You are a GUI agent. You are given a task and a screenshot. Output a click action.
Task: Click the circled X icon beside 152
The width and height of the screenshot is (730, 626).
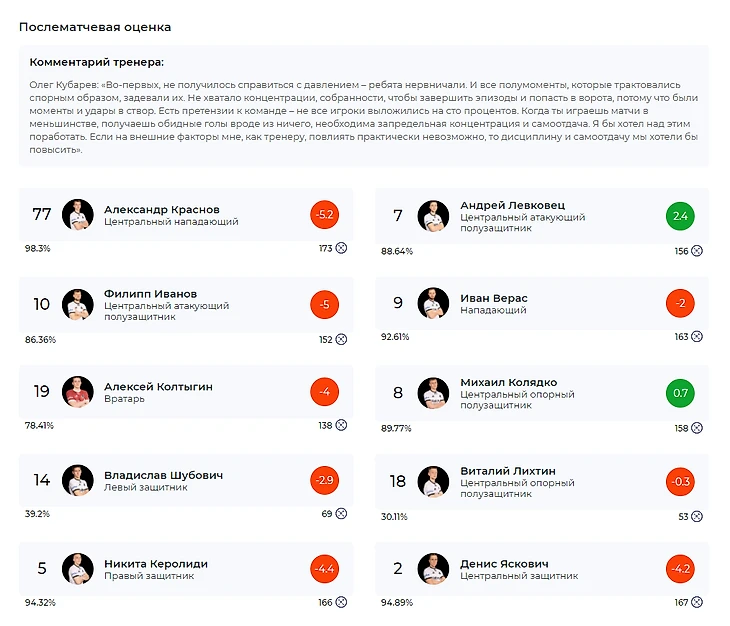coord(341,340)
